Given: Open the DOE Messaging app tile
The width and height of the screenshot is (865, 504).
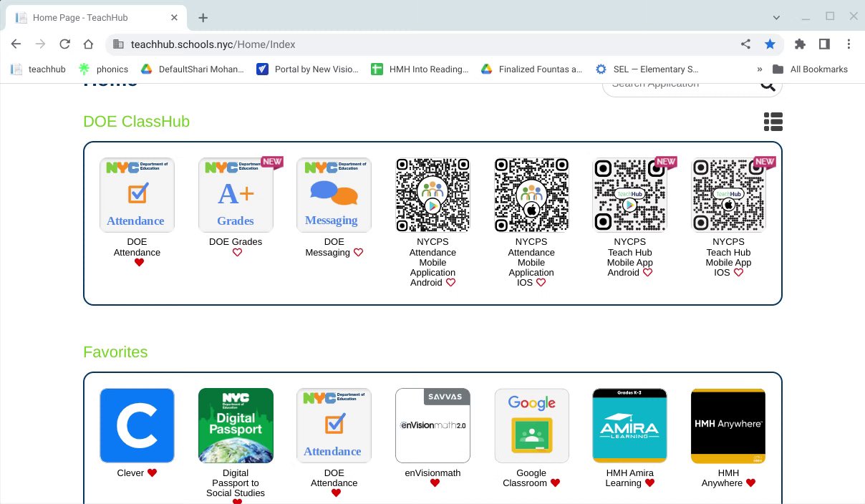Looking at the screenshot, I should 334,195.
